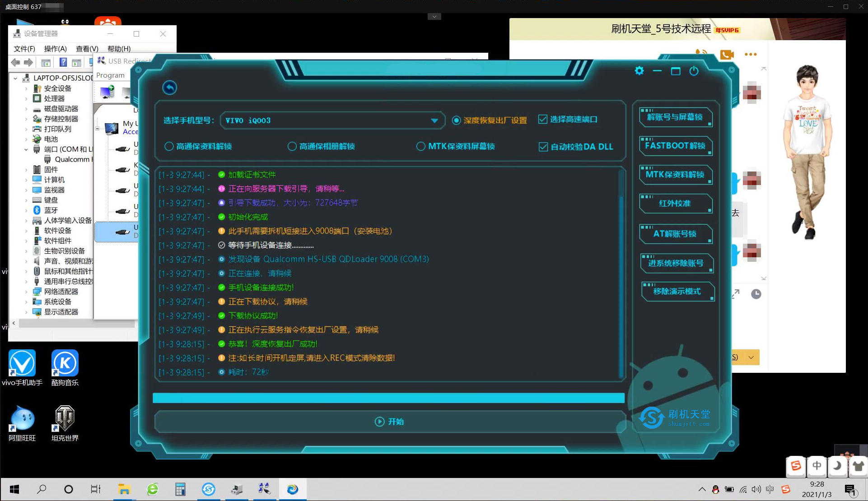The image size is (868, 501).
Task: Click the moon icon on IME toolbar
Action: click(837, 465)
